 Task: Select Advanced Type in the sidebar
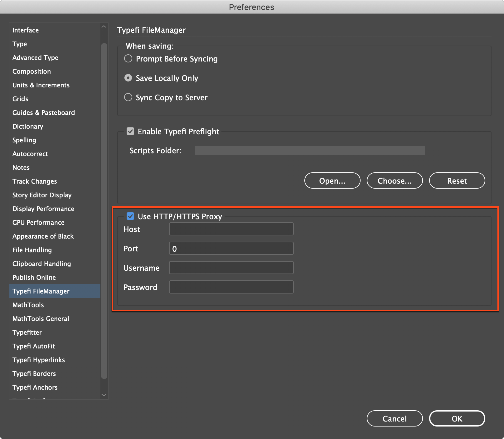click(x=55, y=58)
